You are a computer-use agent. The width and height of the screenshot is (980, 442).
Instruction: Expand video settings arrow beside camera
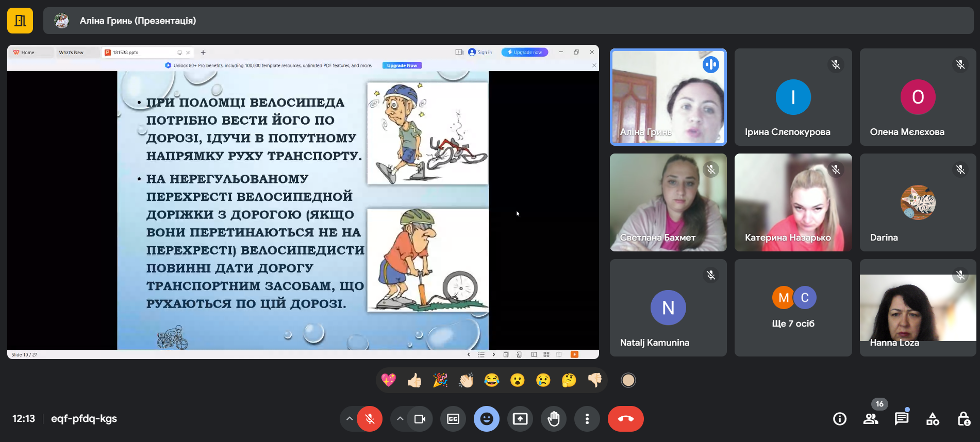400,419
